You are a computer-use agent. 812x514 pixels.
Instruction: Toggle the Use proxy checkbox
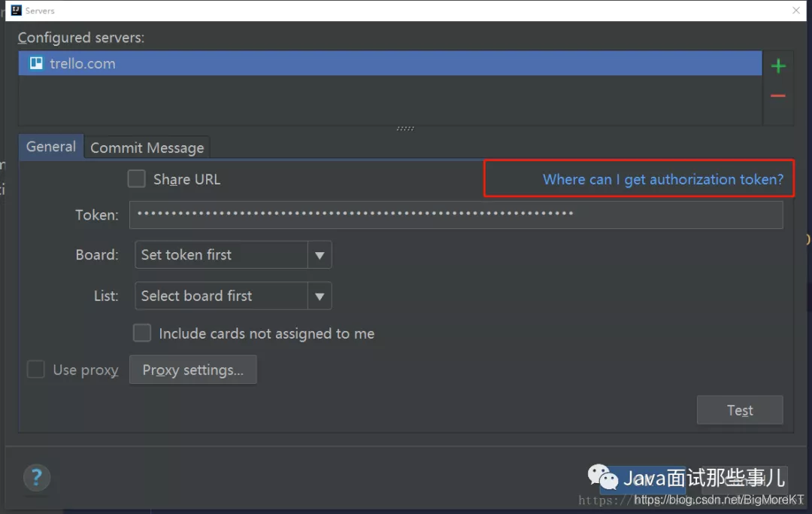pos(36,370)
